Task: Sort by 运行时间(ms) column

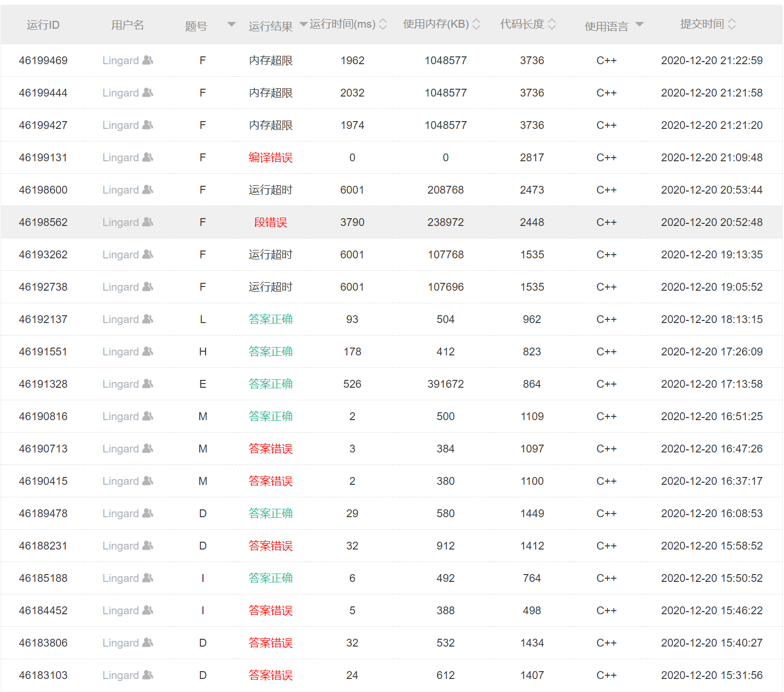Action: pos(383,24)
